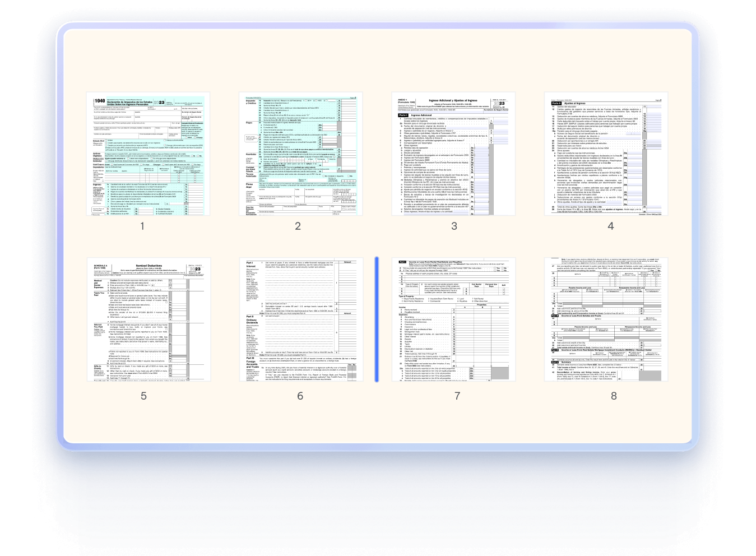Click the page number label under Form 1040
Screen dimensions: 756x556
(x=142, y=225)
